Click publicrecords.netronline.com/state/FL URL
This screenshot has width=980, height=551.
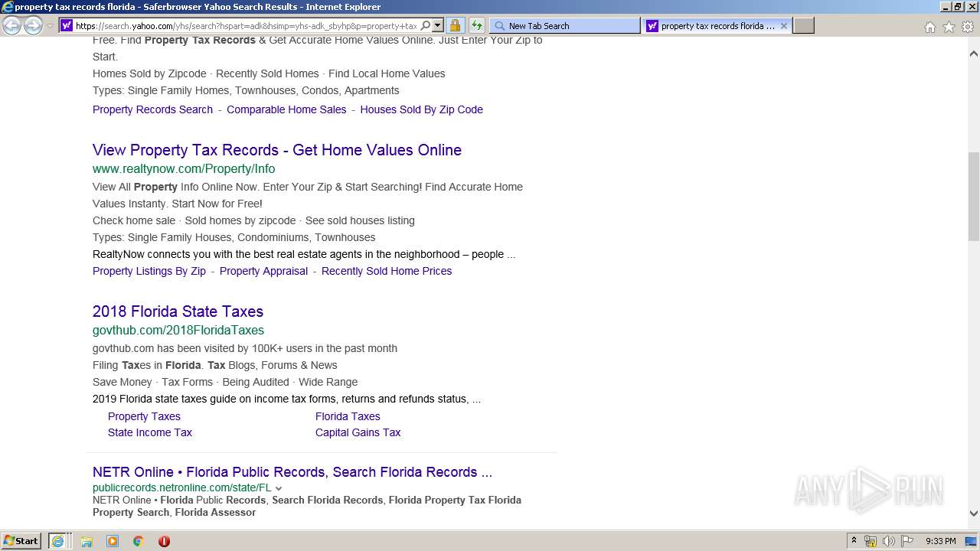coord(182,487)
